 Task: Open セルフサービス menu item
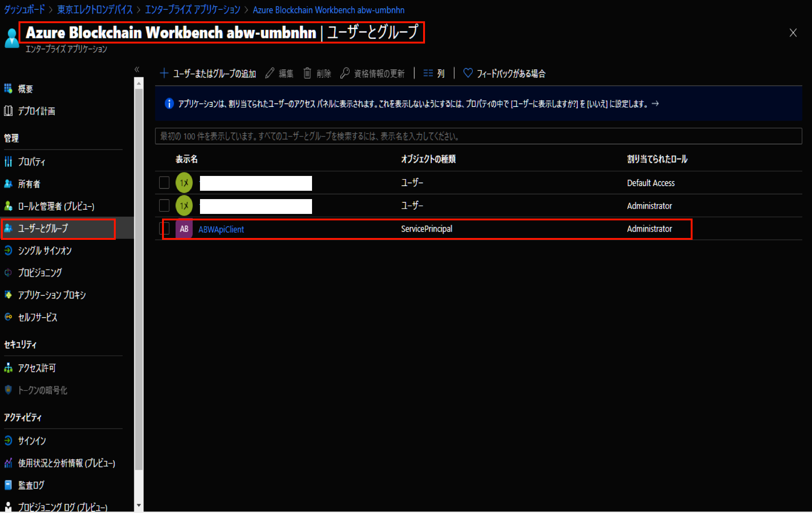point(37,317)
